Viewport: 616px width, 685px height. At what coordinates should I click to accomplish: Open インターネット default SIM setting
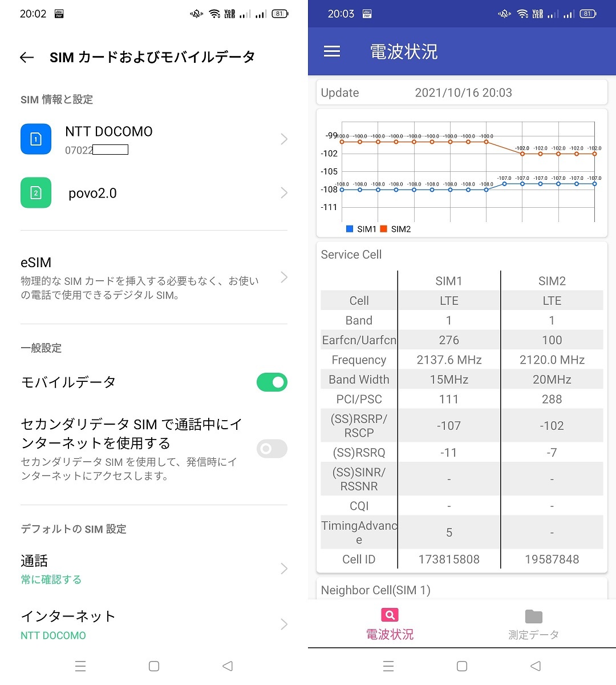[154, 624]
